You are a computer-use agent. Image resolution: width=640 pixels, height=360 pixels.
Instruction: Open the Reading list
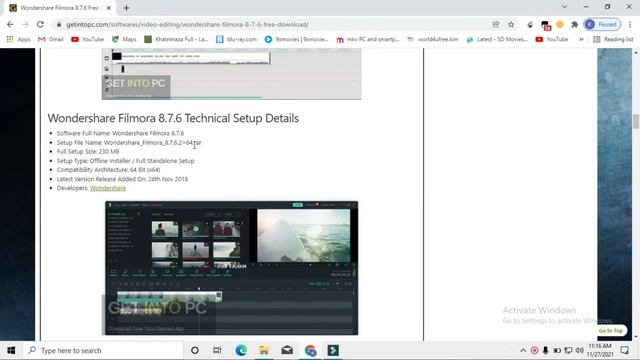(x=613, y=39)
